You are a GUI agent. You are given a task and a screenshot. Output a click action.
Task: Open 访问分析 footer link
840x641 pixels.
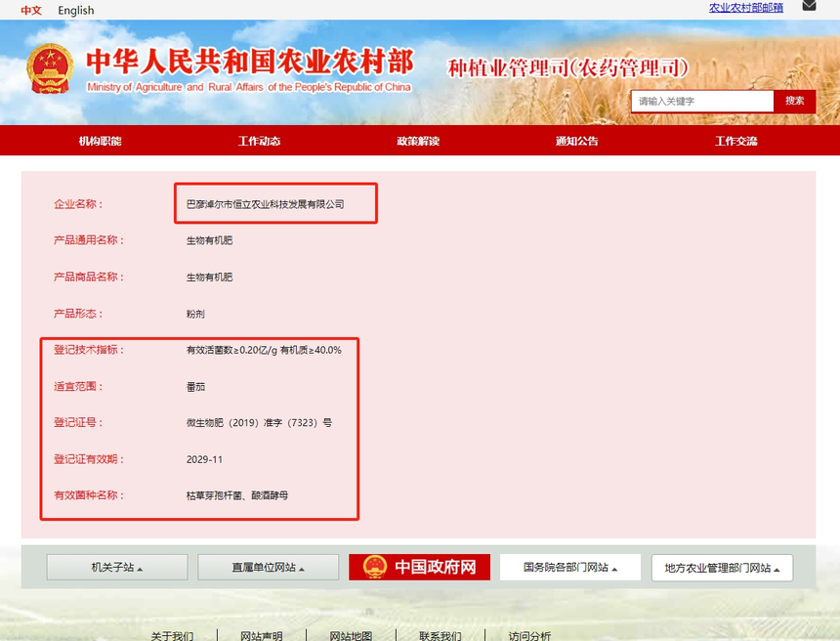[529, 636]
